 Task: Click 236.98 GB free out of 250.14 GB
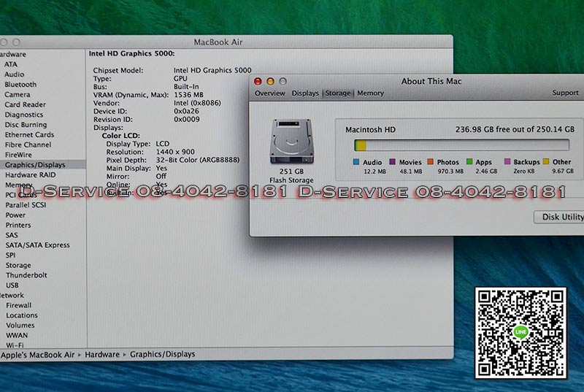[x=515, y=129]
